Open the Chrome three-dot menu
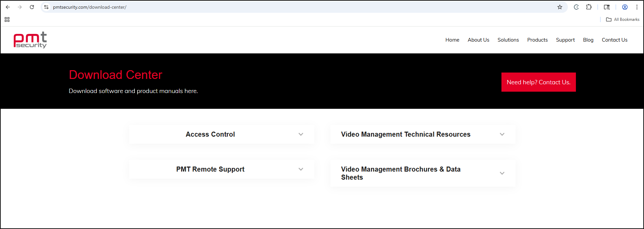Screen dimensions: 644x229 637,7
